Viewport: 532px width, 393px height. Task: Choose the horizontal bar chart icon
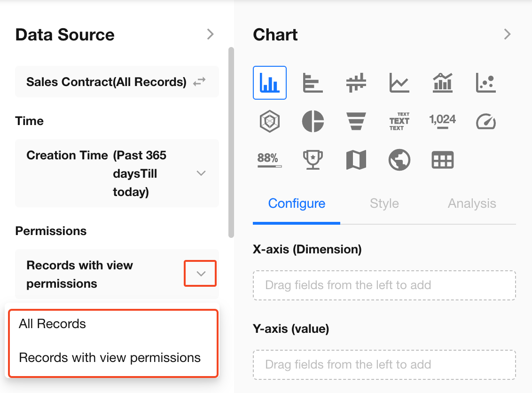pos(313,83)
